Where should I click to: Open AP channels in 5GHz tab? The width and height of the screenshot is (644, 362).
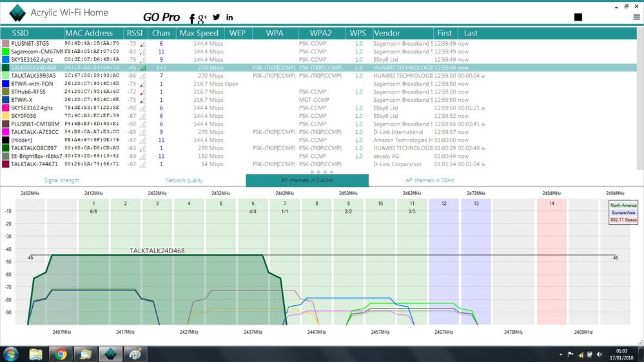coord(429,180)
